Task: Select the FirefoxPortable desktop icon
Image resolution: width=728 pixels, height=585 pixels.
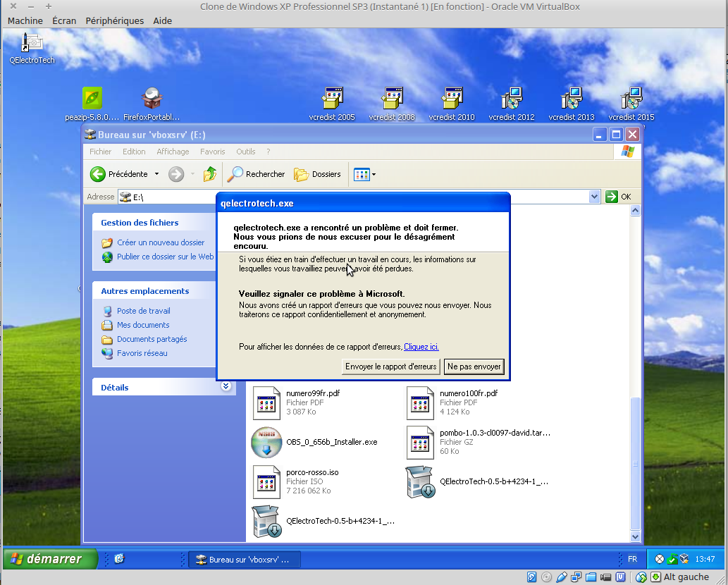Action: [x=152, y=99]
